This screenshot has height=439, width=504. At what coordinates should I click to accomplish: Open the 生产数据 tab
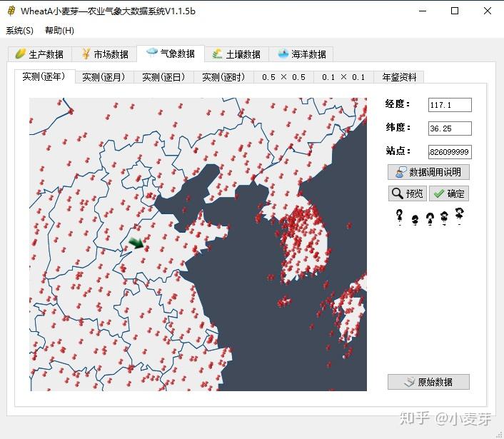[x=40, y=54]
